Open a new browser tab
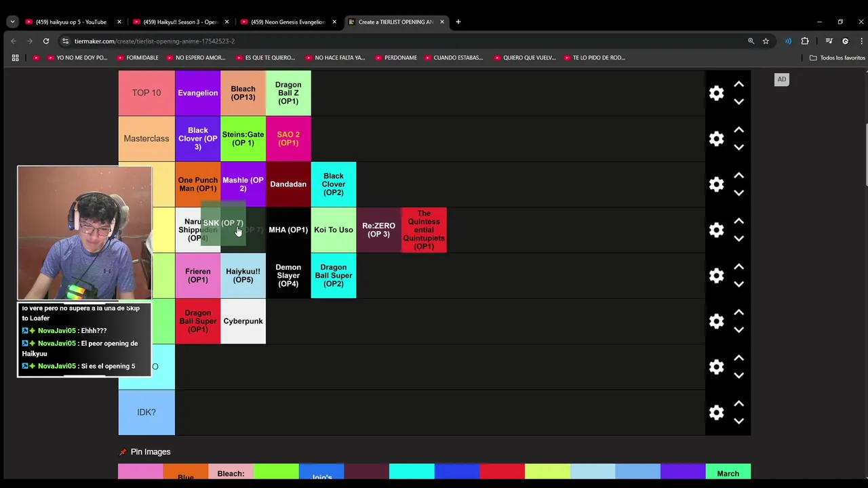This screenshot has height=488, width=868. [x=458, y=22]
